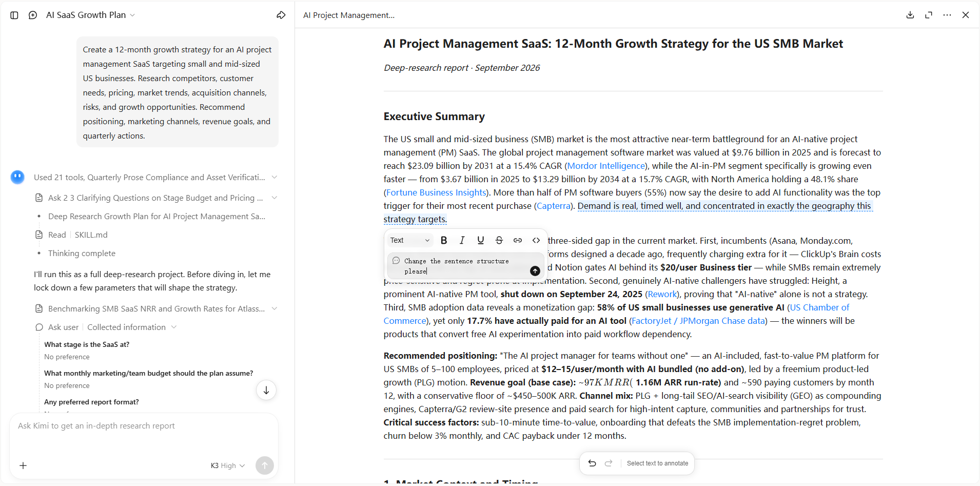Image resolution: width=980 pixels, height=486 pixels.
Task: Toggle the left sidebar panel icon
Action: pyautogui.click(x=14, y=15)
